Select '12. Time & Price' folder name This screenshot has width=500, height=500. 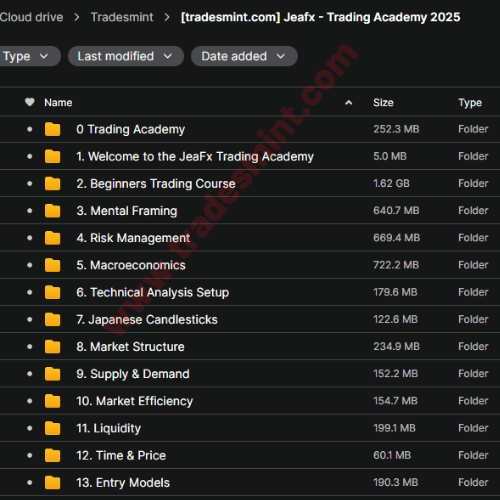[121, 455]
